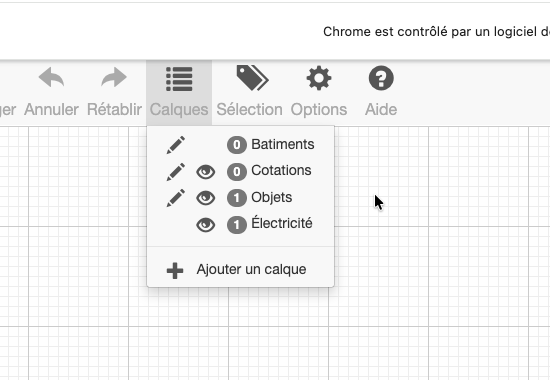Click the count badge beside Électricité
Screen dimensions: 550x380
237,225
